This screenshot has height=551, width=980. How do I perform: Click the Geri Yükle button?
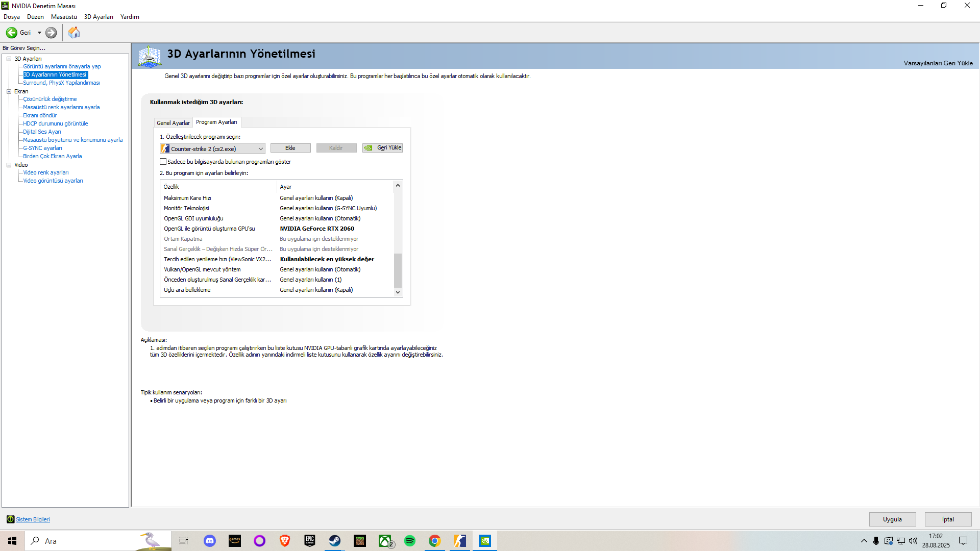(x=382, y=148)
